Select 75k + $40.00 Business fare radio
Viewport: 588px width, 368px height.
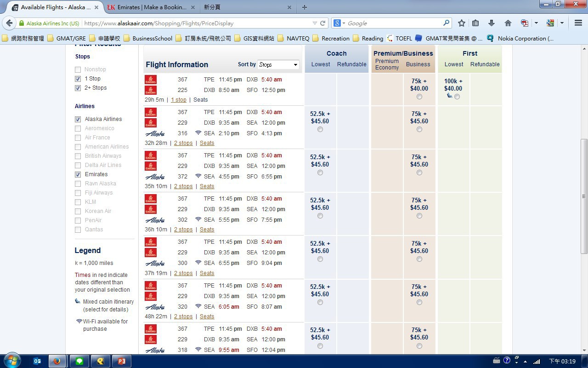click(419, 97)
